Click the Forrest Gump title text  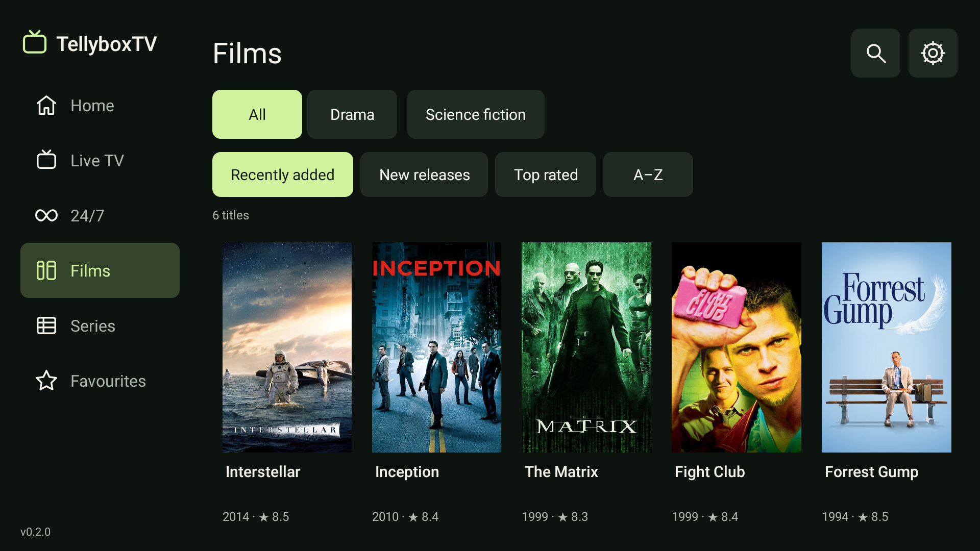(872, 472)
